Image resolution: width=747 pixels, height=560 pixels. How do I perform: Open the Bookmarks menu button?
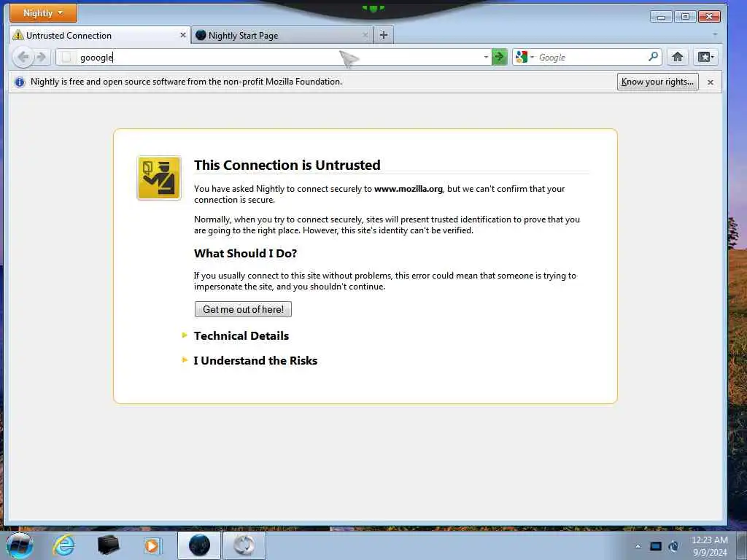pyautogui.click(x=705, y=57)
